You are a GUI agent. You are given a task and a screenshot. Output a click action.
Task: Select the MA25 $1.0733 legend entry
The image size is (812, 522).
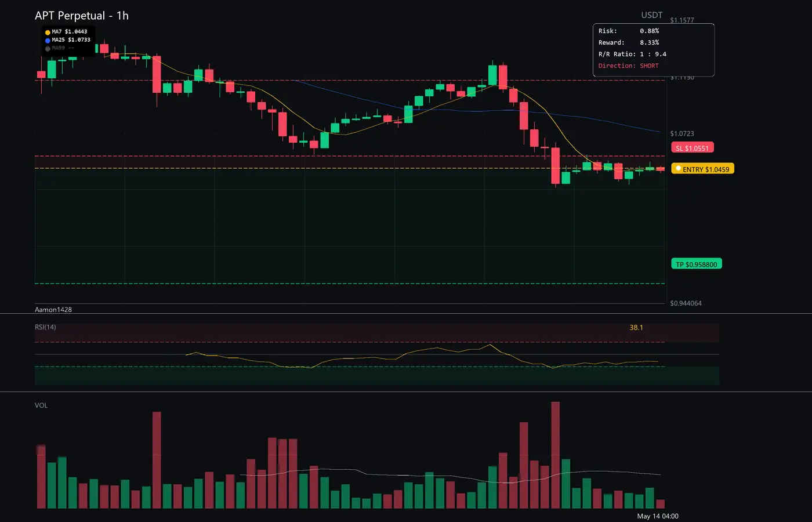click(67, 40)
